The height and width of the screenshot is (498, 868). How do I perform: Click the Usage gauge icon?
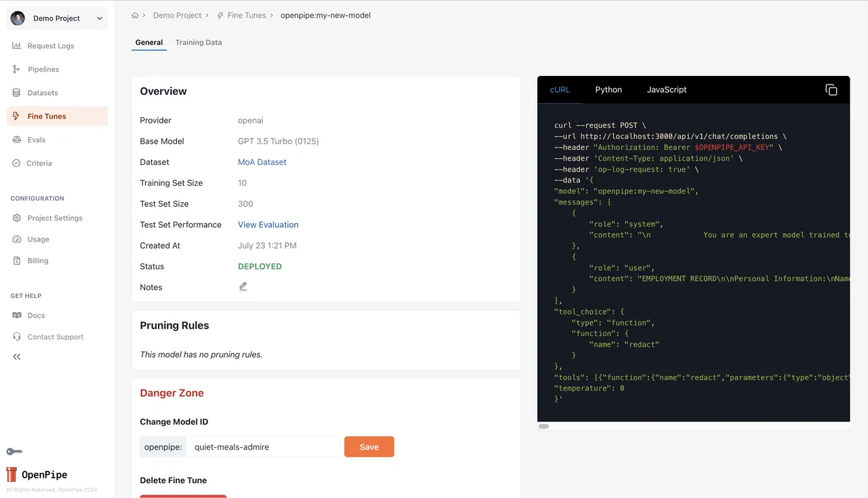[x=17, y=239]
